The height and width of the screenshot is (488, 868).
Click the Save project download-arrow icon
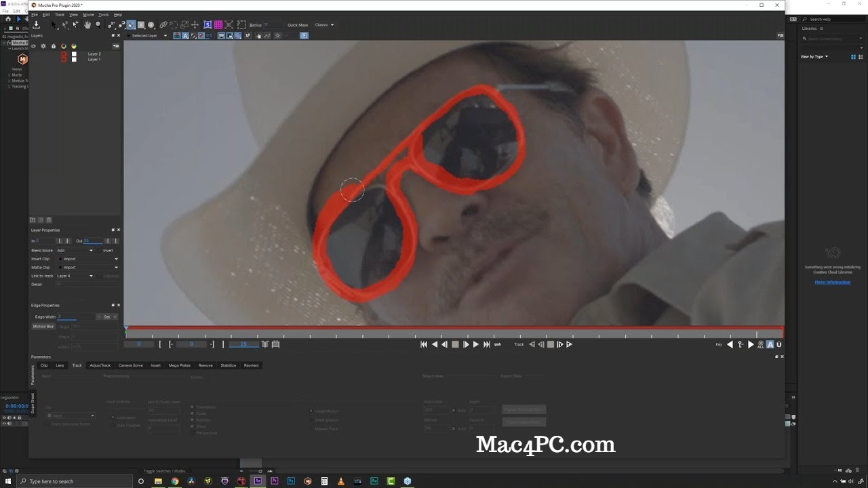[x=36, y=24]
